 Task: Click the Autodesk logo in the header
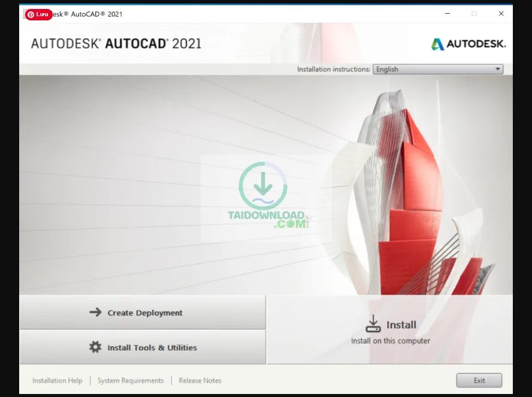click(468, 43)
